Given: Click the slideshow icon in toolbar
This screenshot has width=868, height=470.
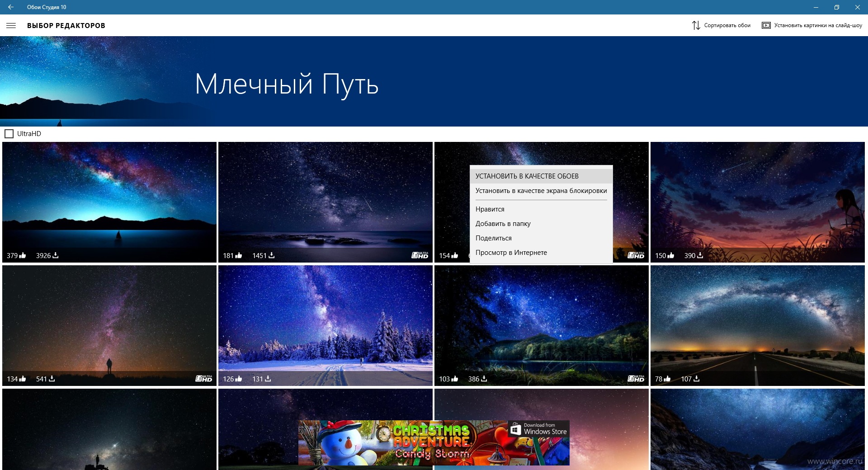Looking at the screenshot, I should coord(766,25).
